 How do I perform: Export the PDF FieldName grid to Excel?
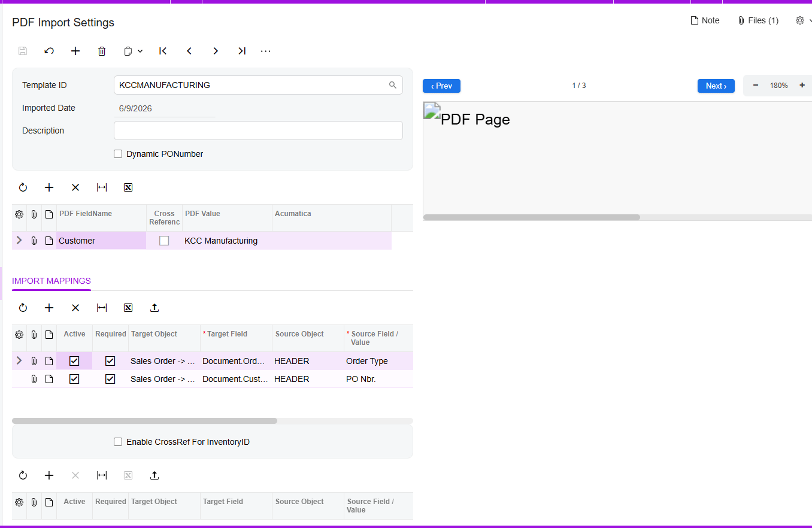(x=128, y=187)
